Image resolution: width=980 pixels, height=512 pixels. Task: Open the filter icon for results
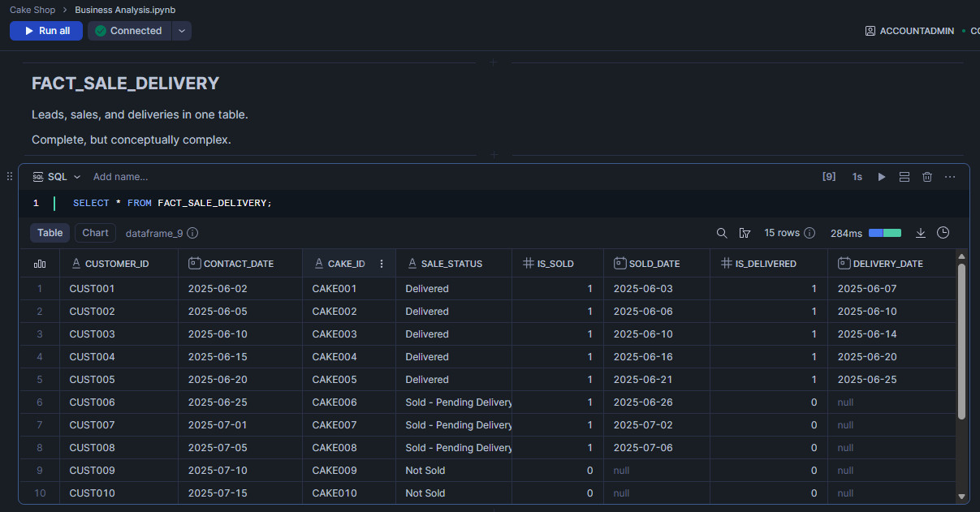[x=745, y=233]
